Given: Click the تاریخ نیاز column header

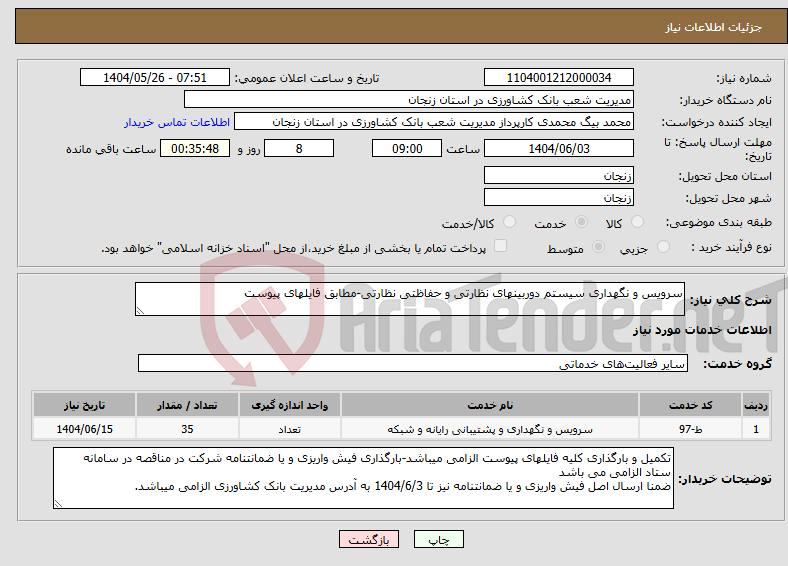Looking at the screenshot, I should (x=84, y=405).
